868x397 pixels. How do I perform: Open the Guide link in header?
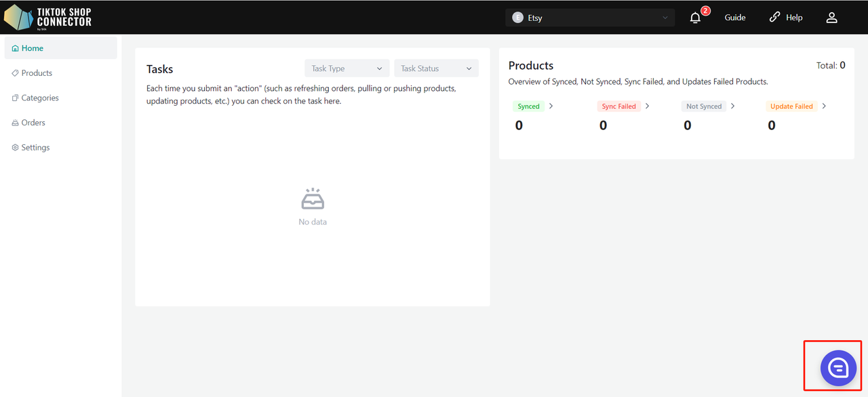735,18
